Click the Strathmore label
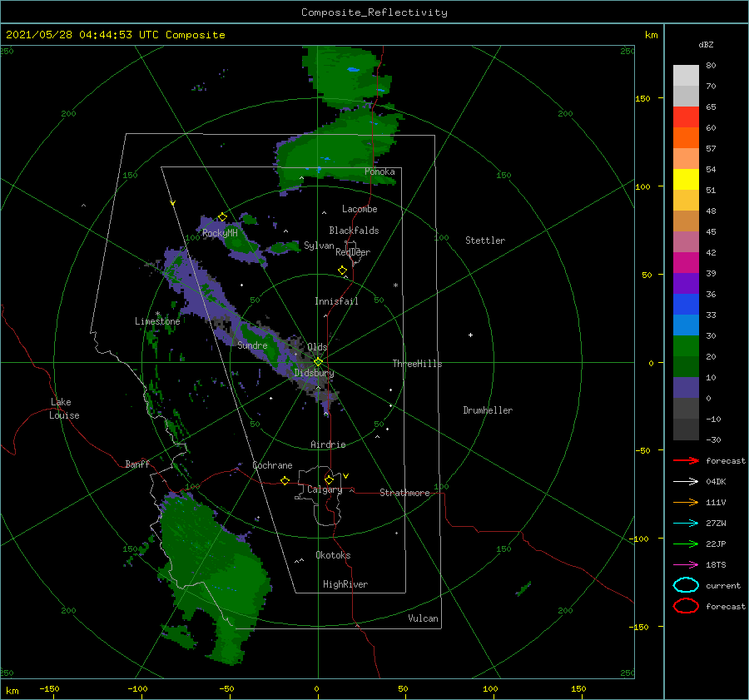The height and width of the screenshot is (700, 749). tap(404, 493)
